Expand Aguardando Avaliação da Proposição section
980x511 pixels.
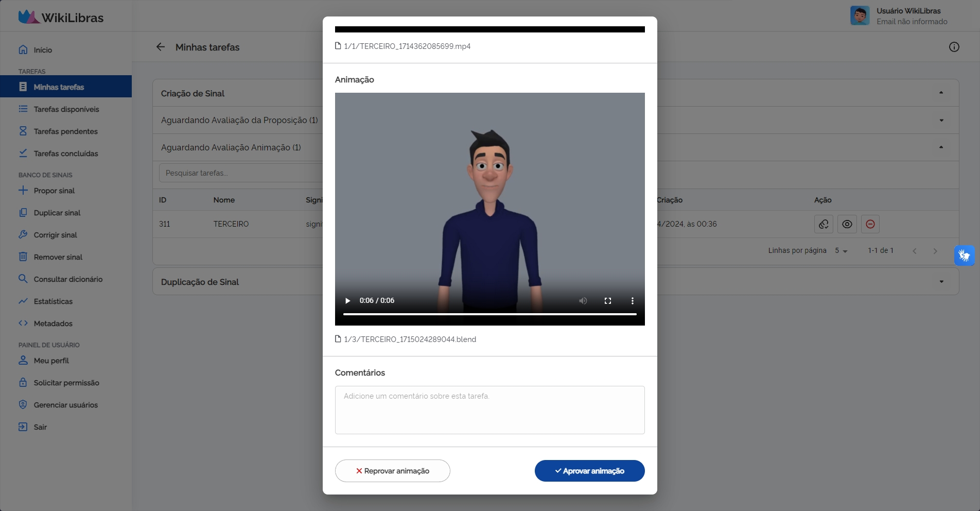tap(941, 120)
